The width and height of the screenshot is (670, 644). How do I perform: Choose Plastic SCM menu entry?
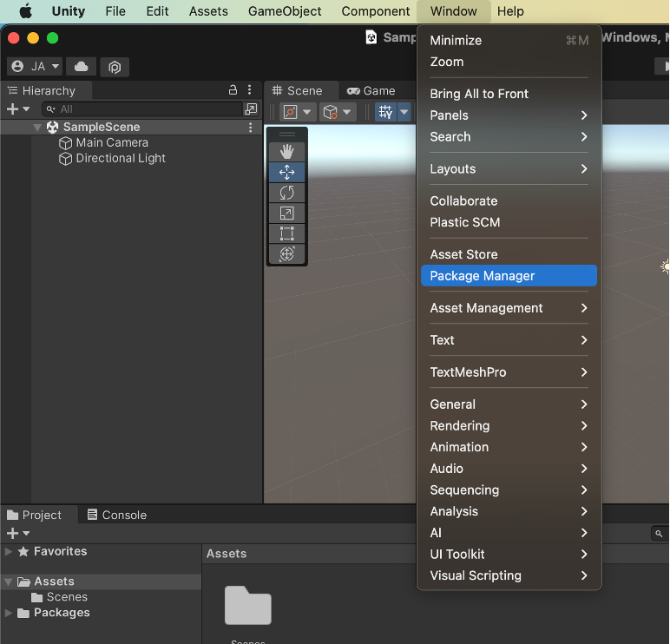[x=509, y=222]
